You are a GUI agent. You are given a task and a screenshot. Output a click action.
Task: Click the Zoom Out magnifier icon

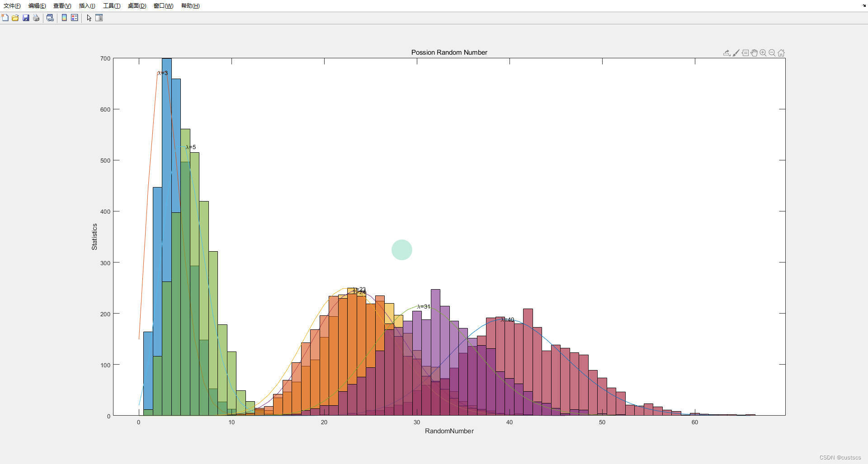772,53
